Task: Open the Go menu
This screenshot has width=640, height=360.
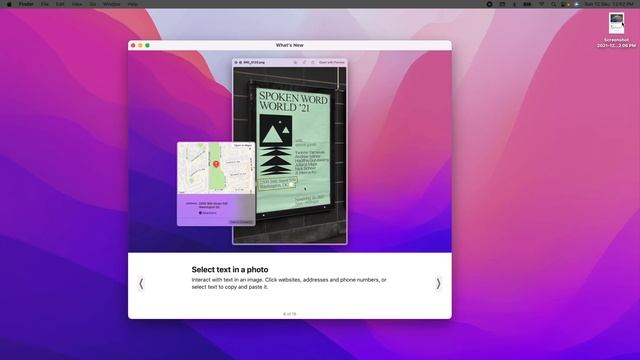Action: pos(93,4)
